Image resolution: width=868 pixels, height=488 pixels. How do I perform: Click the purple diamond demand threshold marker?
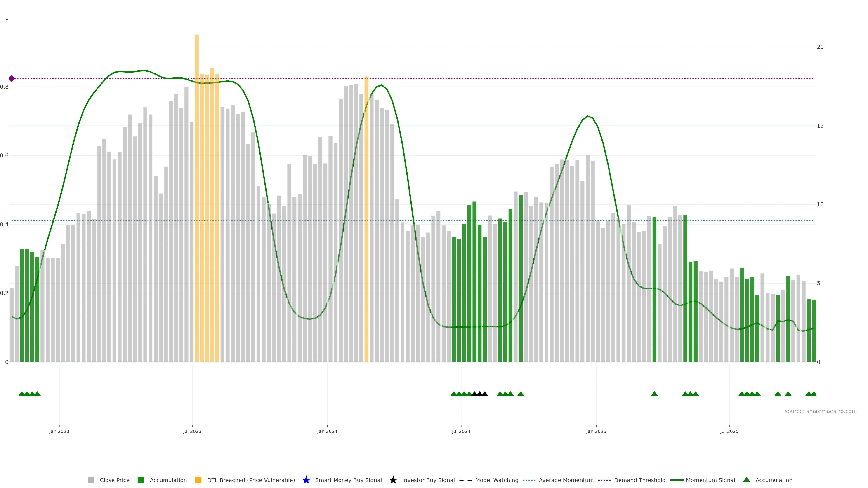(12, 78)
